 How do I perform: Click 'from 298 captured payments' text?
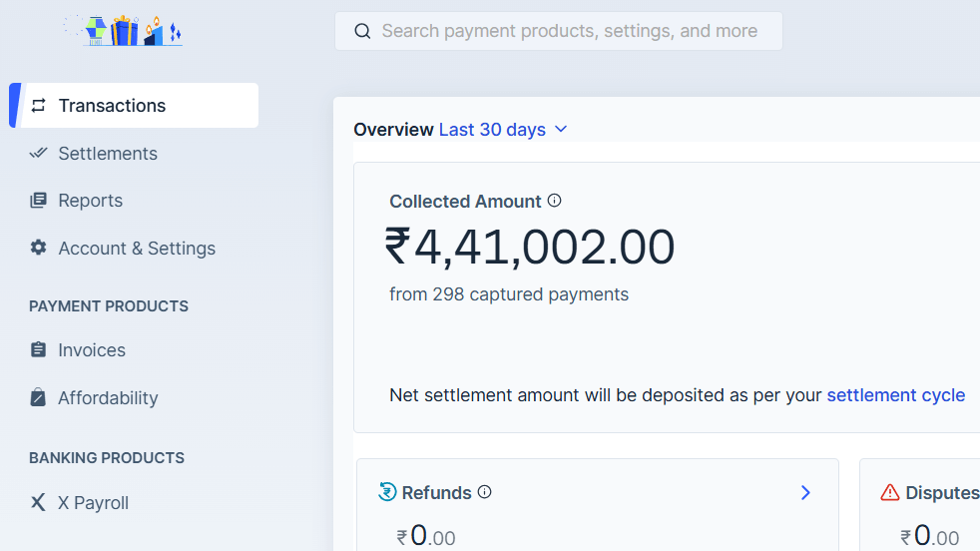click(509, 294)
